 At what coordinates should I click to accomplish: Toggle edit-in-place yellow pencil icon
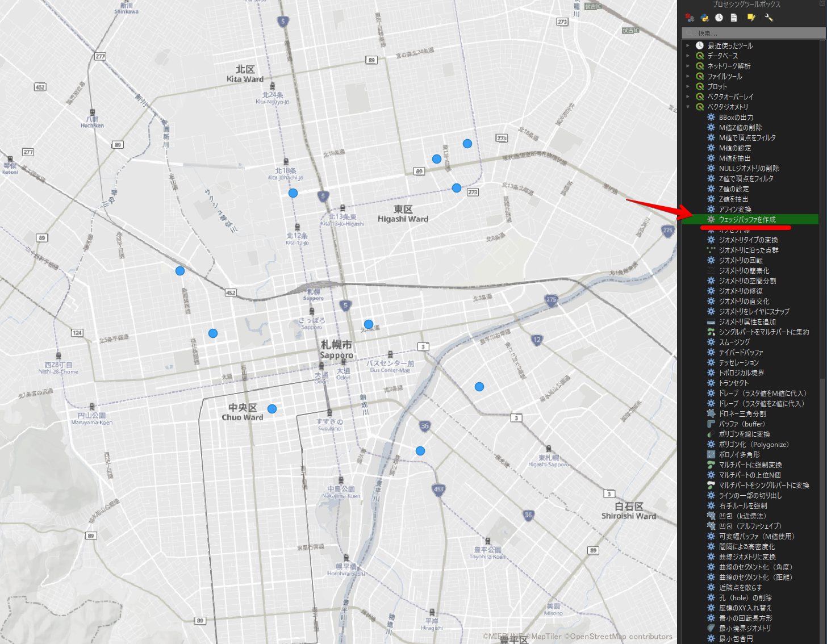(751, 18)
